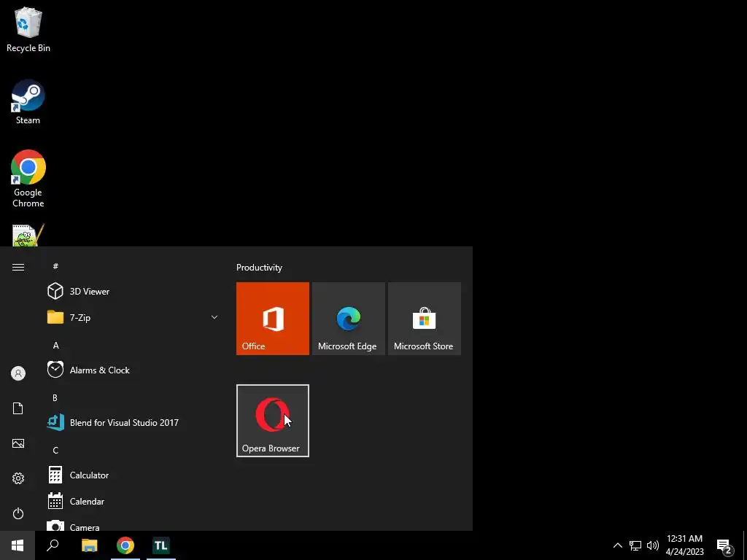Click the Productivity group heading
The width and height of the screenshot is (747, 560).
click(x=259, y=267)
